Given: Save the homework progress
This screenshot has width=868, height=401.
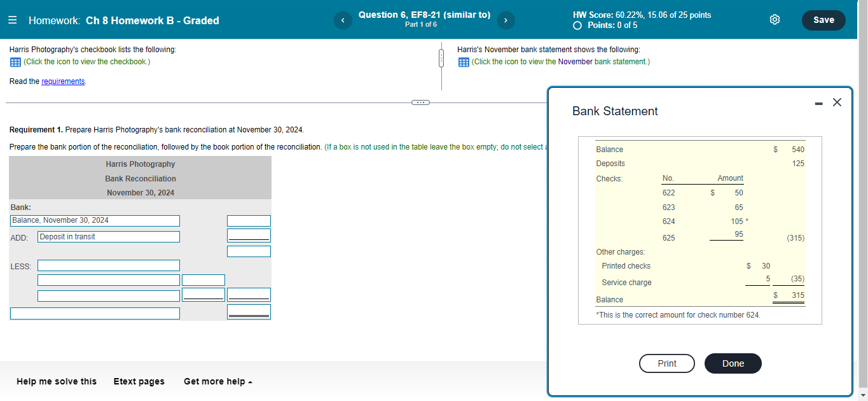Looking at the screenshot, I should 823,20.
